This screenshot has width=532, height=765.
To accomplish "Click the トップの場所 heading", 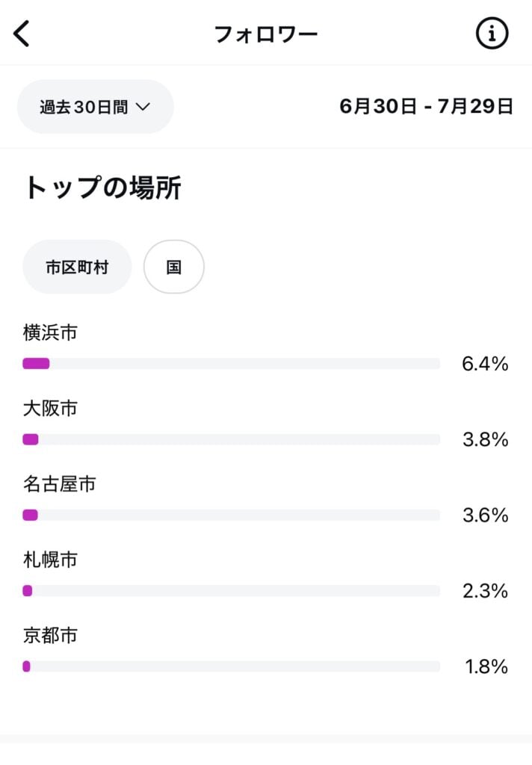I will (x=102, y=188).
